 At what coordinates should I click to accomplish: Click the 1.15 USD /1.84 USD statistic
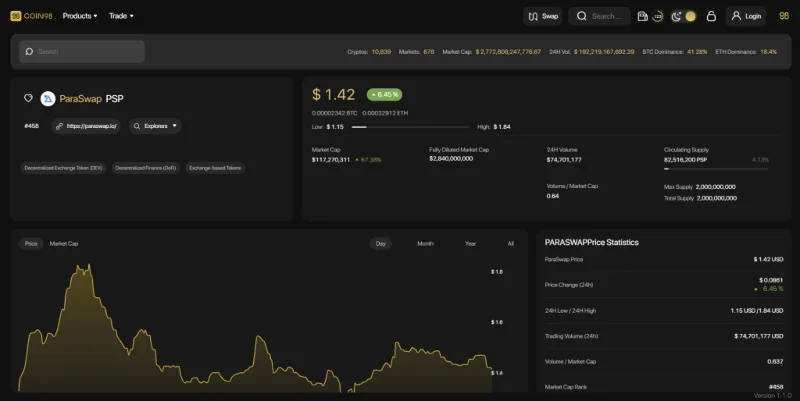click(757, 311)
